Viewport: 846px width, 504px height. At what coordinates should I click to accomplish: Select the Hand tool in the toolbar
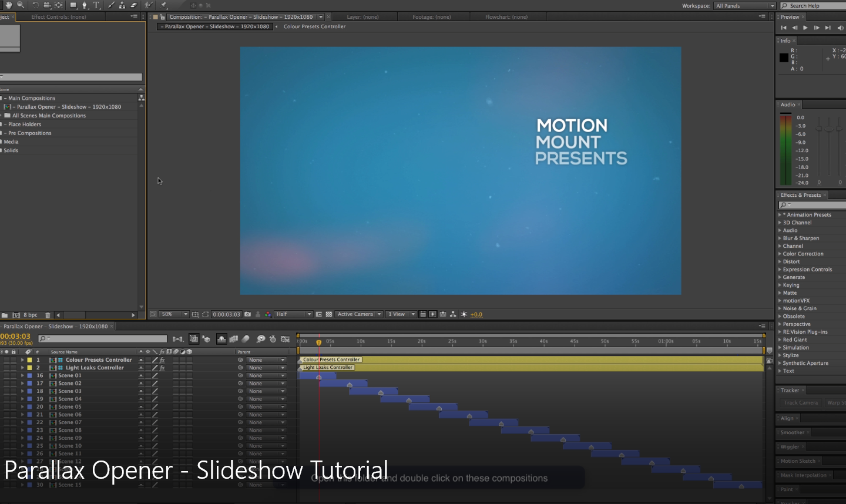[x=9, y=6]
